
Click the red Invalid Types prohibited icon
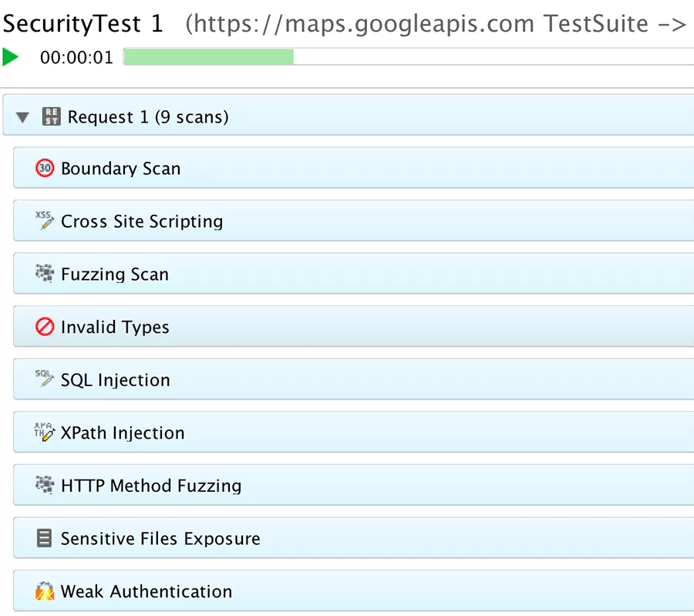pos(45,327)
